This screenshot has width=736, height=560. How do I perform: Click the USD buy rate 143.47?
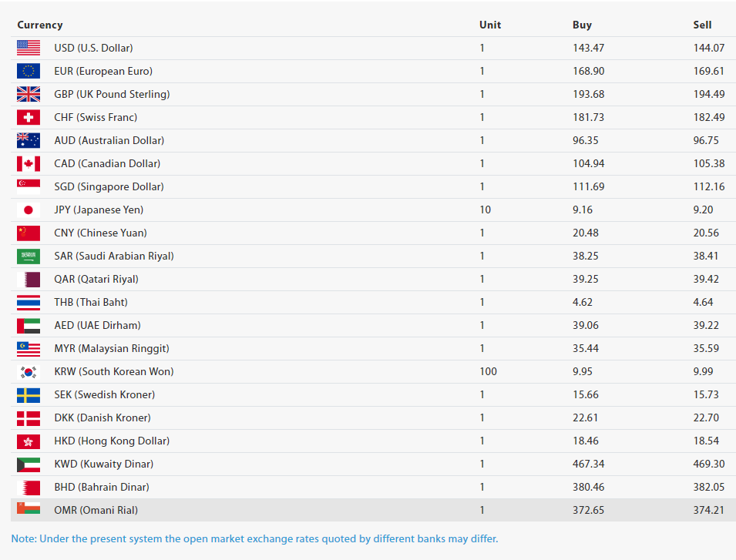tap(588, 48)
